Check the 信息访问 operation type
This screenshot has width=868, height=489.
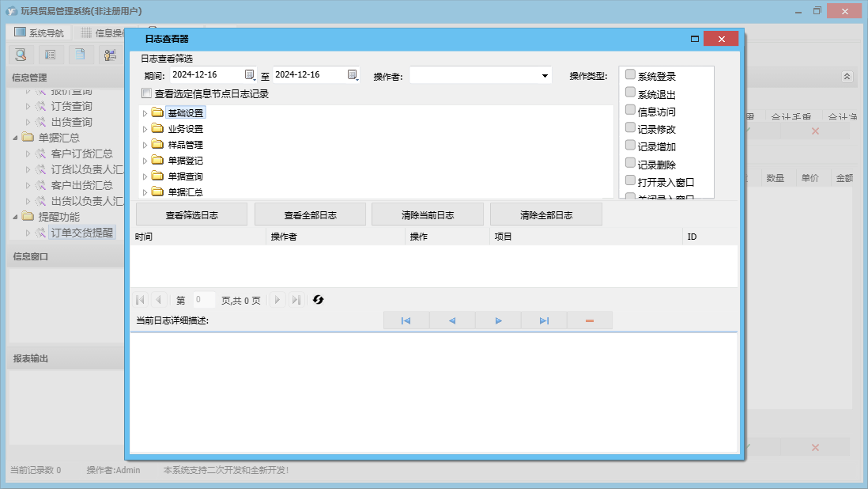[x=630, y=110]
